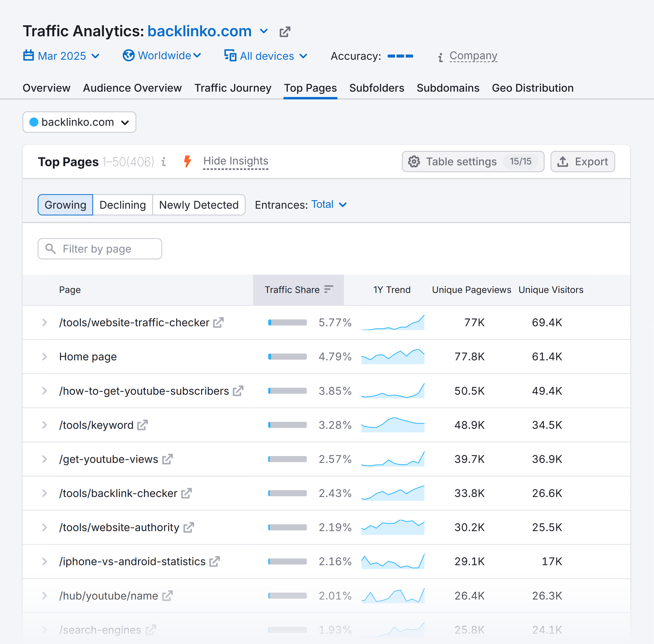Expand the Home page row

(44, 356)
